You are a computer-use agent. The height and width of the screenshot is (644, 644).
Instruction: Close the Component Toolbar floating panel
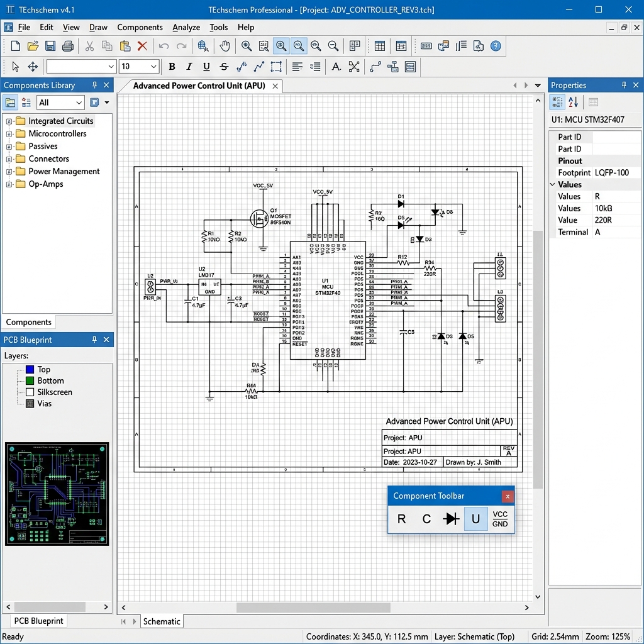click(508, 497)
